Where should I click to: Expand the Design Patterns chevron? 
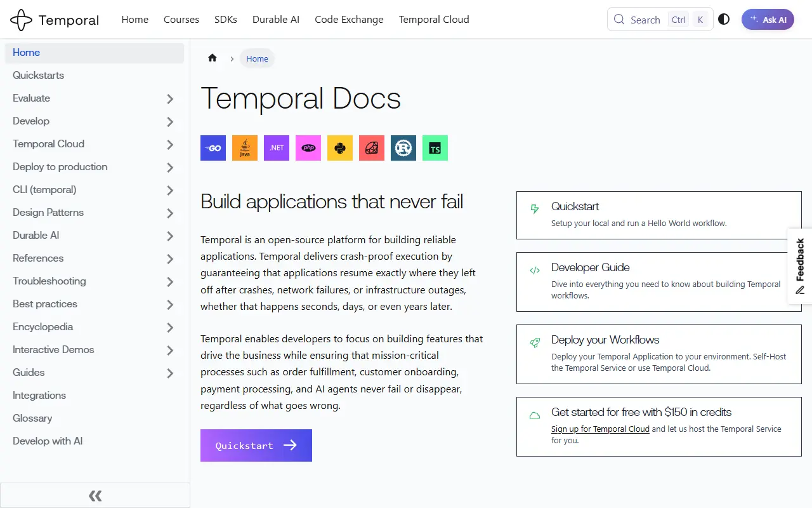pos(170,213)
